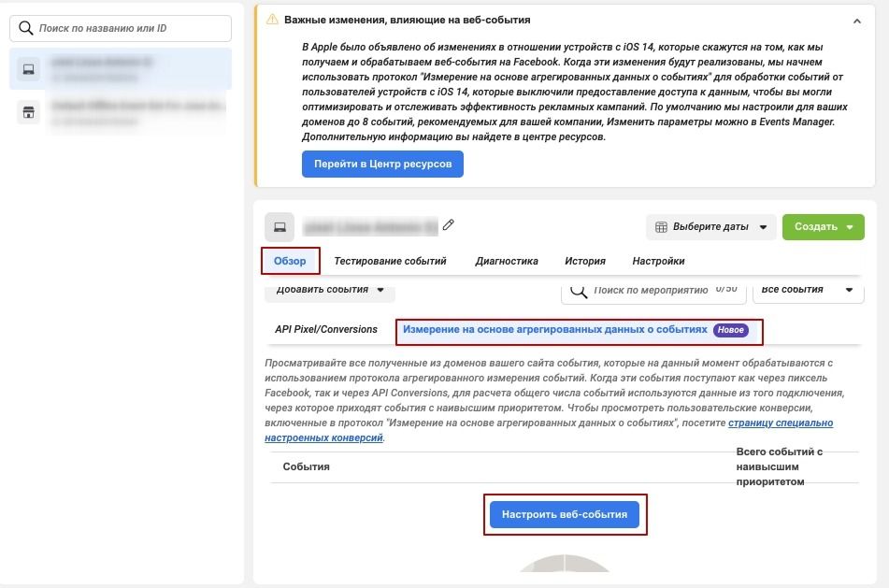Click the pencil icon to edit the pixel name
The height and width of the screenshot is (588, 889).
pyautogui.click(x=449, y=224)
